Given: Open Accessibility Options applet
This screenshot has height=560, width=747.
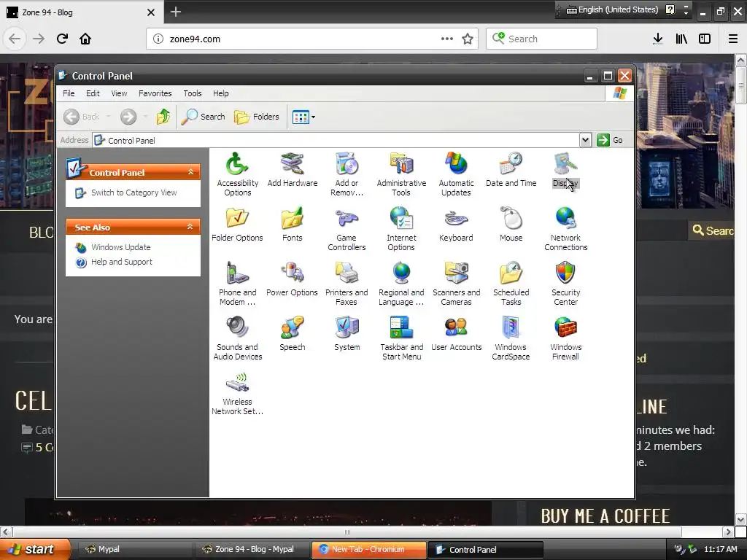Looking at the screenshot, I should click(237, 174).
